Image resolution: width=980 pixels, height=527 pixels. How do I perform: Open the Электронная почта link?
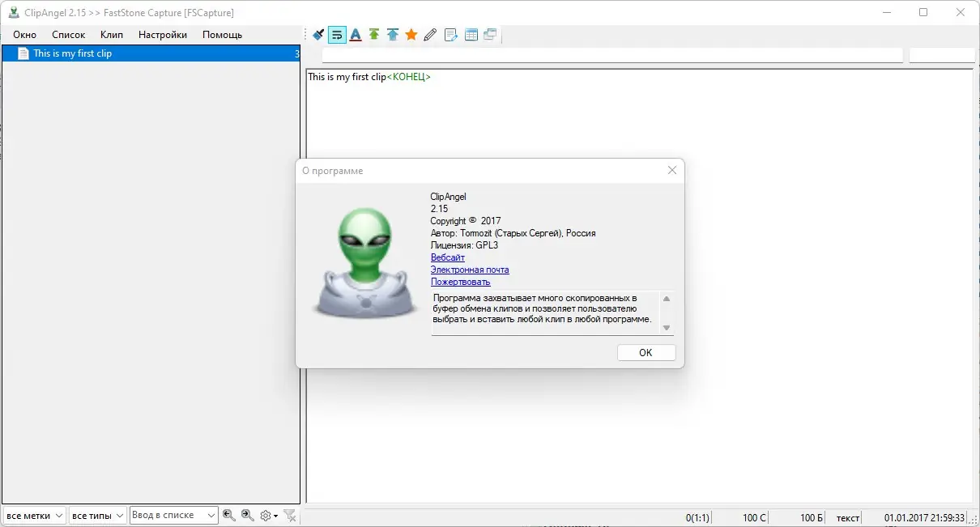click(x=470, y=270)
